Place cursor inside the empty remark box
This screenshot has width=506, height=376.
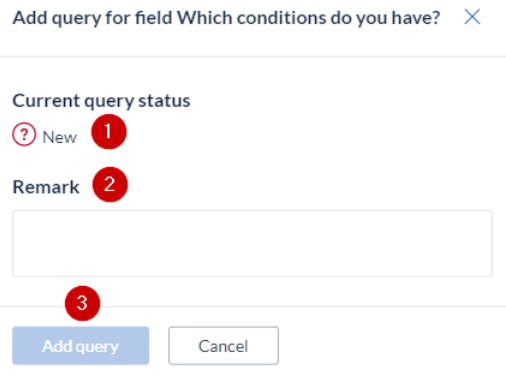tap(252, 243)
